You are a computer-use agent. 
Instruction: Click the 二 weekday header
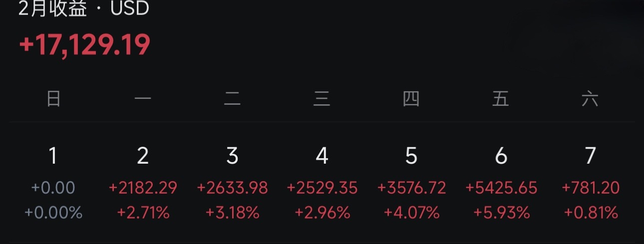[x=232, y=99]
